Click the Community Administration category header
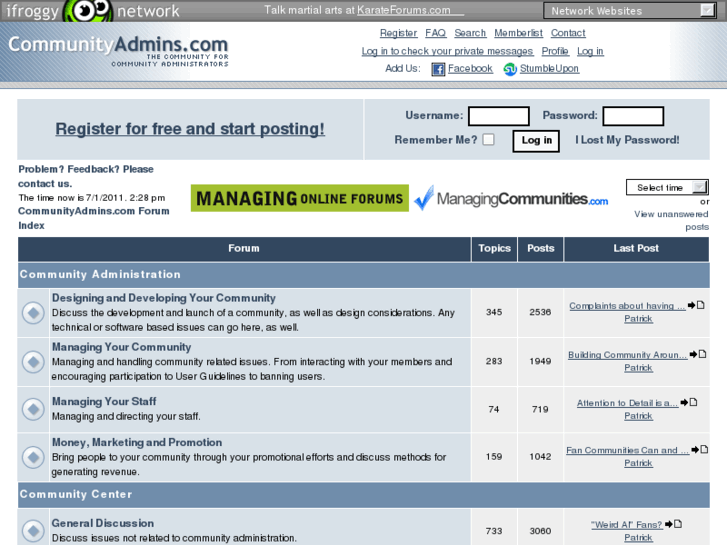The height and width of the screenshot is (545, 727). click(364, 275)
